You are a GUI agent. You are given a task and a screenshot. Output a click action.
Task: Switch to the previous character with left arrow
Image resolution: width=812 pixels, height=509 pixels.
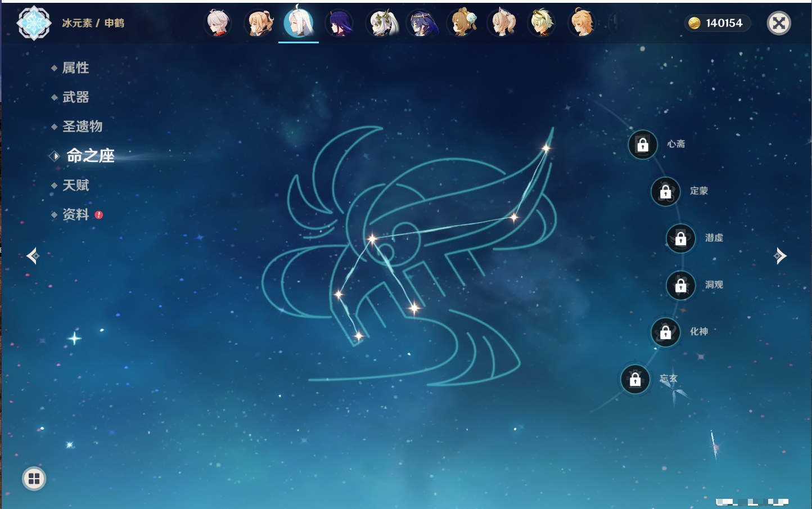click(x=33, y=256)
